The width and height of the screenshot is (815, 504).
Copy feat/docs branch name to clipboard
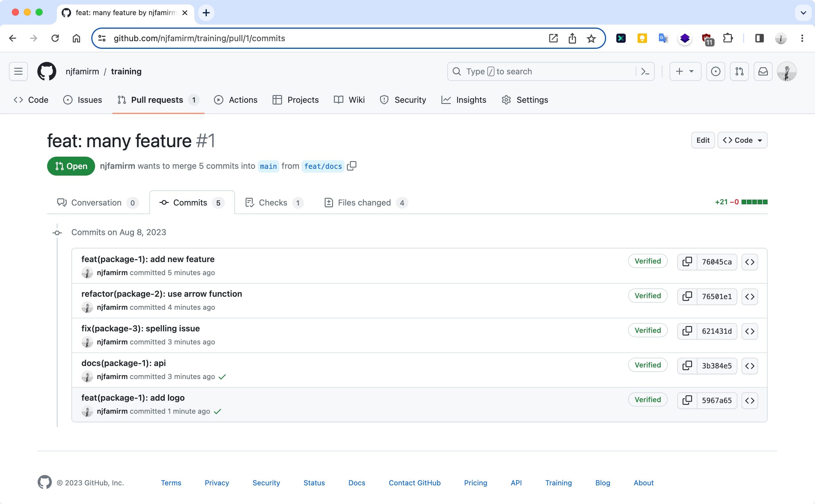pyautogui.click(x=351, y=166)
